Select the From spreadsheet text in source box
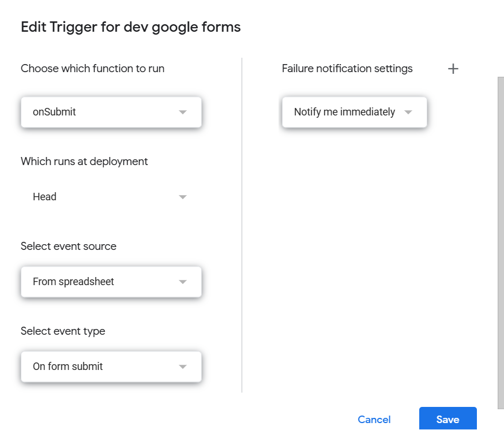This screenshot has width=504, height=430. 73,282
